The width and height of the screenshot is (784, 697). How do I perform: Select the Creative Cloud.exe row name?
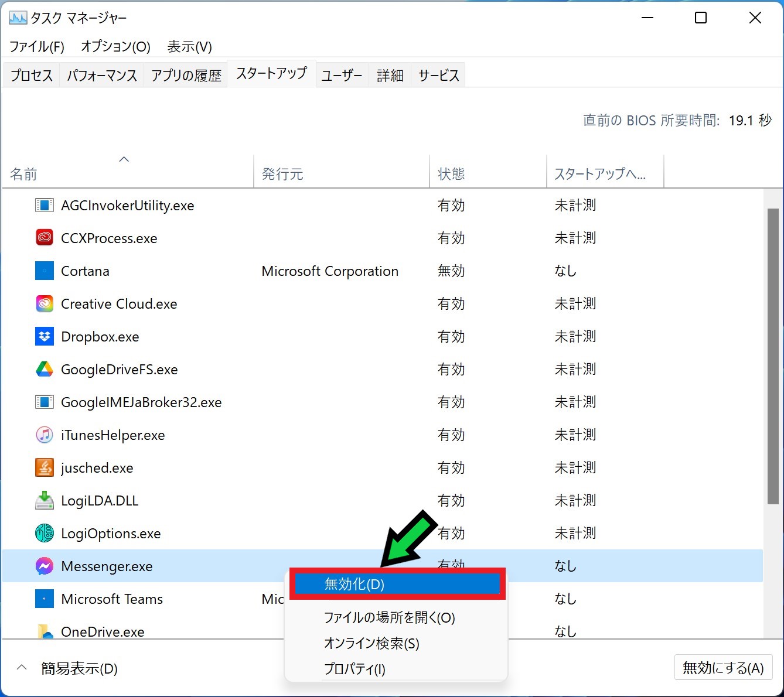coord(119,304)
